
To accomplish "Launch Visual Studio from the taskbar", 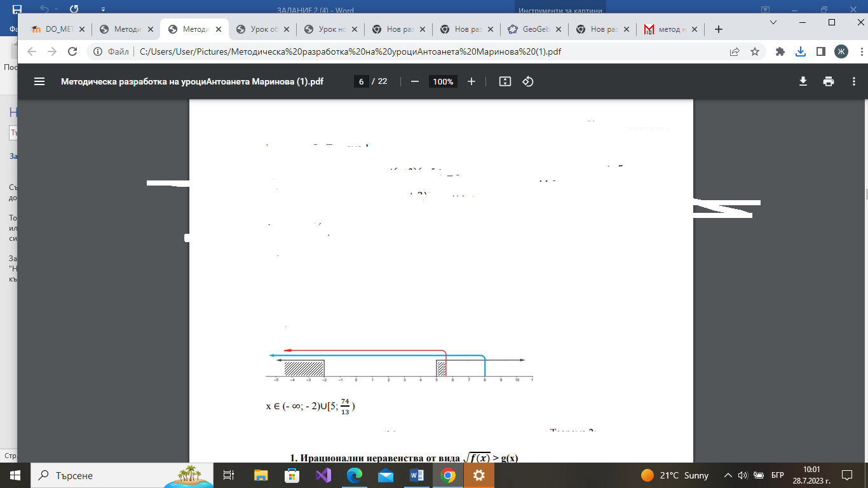I will [x=323, y=475].
